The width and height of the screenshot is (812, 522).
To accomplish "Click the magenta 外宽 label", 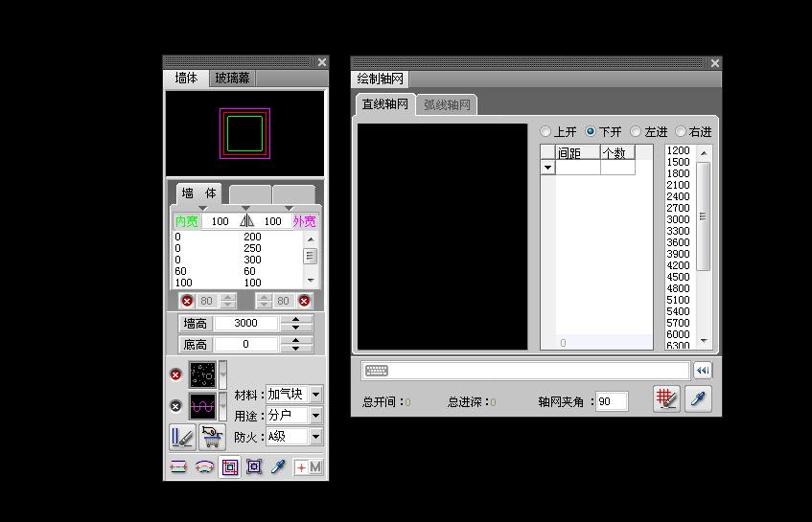I will 305,221.
